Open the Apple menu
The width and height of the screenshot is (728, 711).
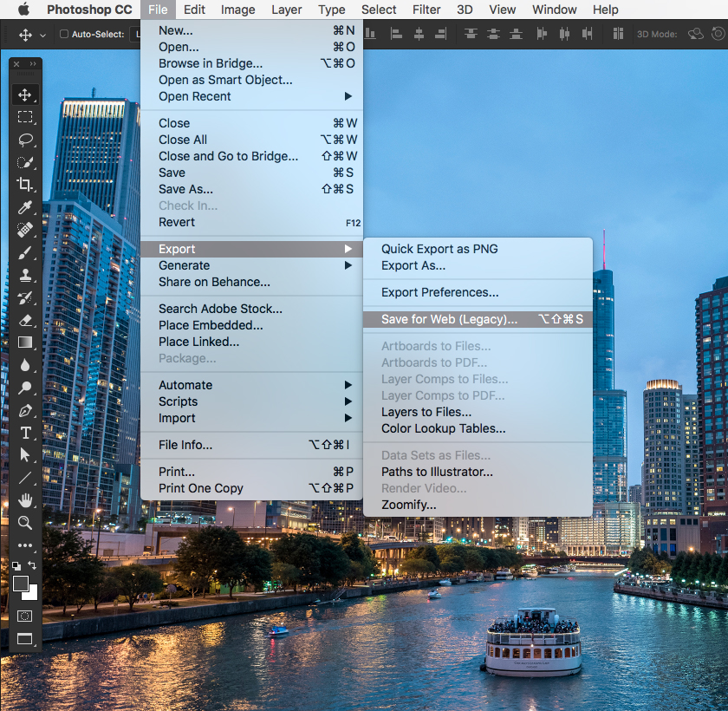pos(23,10)
